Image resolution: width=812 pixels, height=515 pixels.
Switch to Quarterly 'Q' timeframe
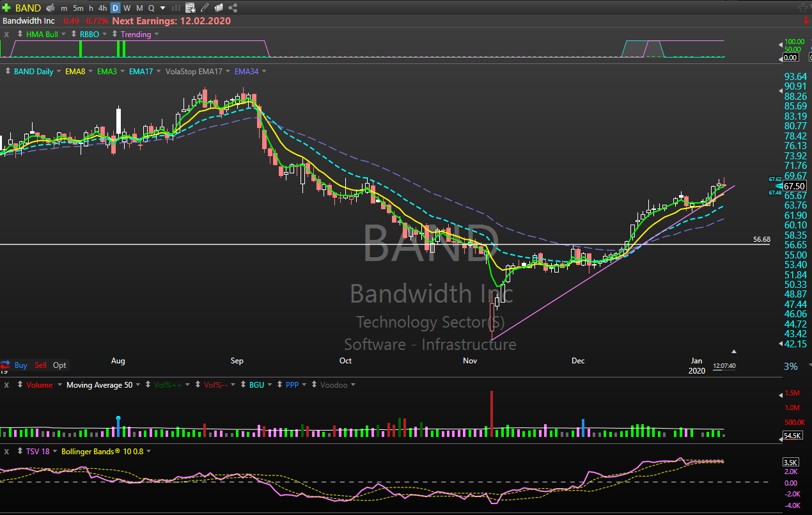tap(151, 8)
